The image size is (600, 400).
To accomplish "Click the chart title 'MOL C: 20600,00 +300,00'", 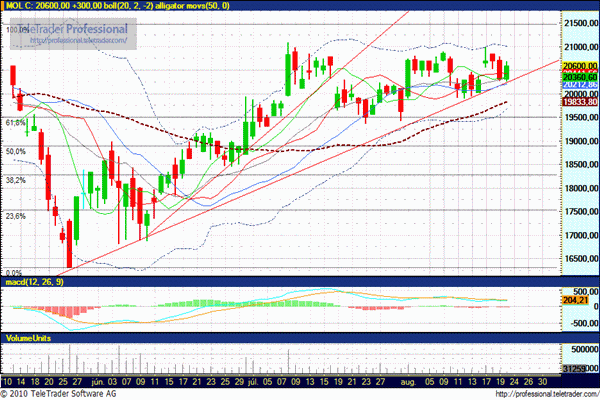I will 54,5.
